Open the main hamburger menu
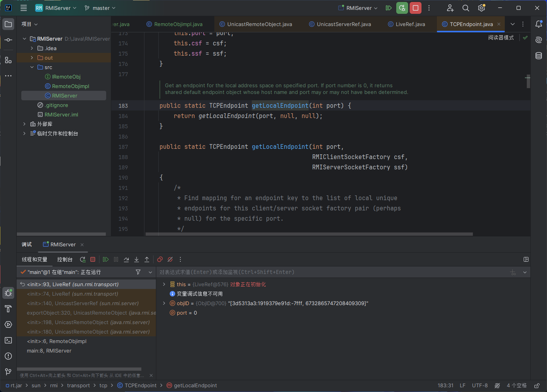 pyautogui.click(x=24, y=8)
